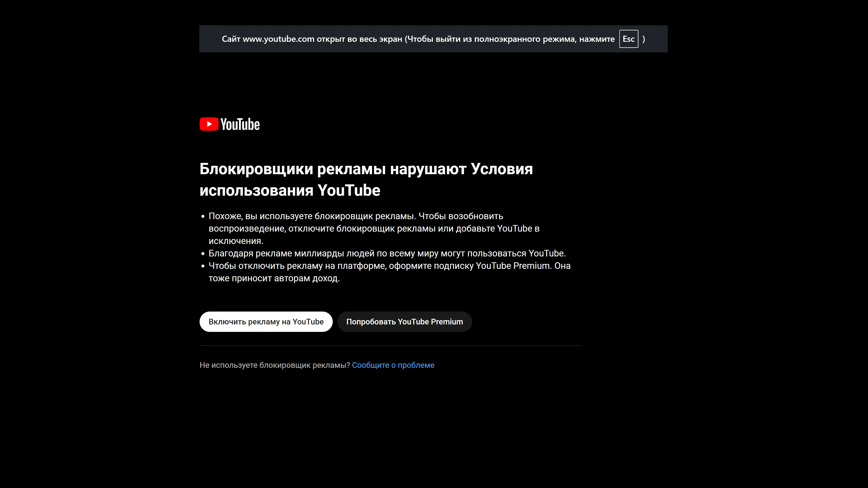Image resolution: width=868 pixels, height=488 pixels.
Task: Click "использования YouTube" heading second line
Action: pyautogui.click(x=290, y=190)
